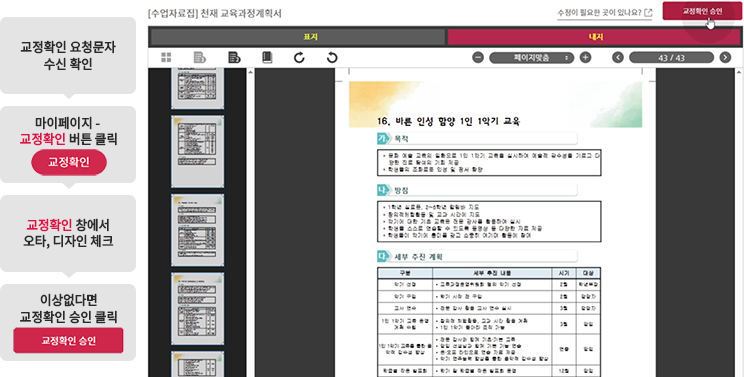Select the continuous page view icon
Image resolution: width=744 pixels, height=377 pixels.
[x=234, y=58]
